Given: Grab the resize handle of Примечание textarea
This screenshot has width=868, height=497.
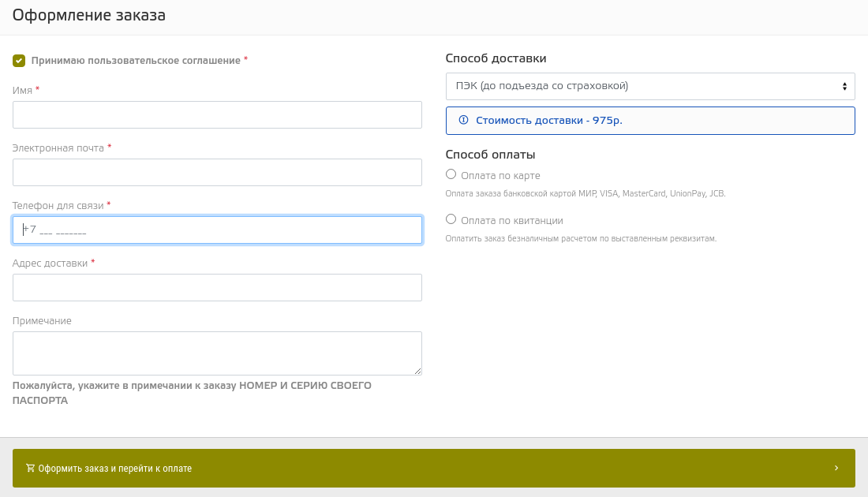Looking at the screenshot, I should click(x=417, y=371).
